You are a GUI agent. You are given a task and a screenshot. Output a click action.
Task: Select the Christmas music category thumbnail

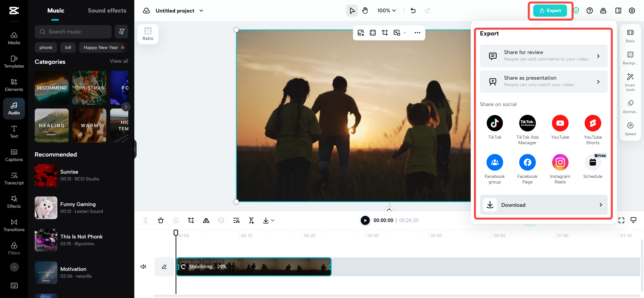pos(89,88)
